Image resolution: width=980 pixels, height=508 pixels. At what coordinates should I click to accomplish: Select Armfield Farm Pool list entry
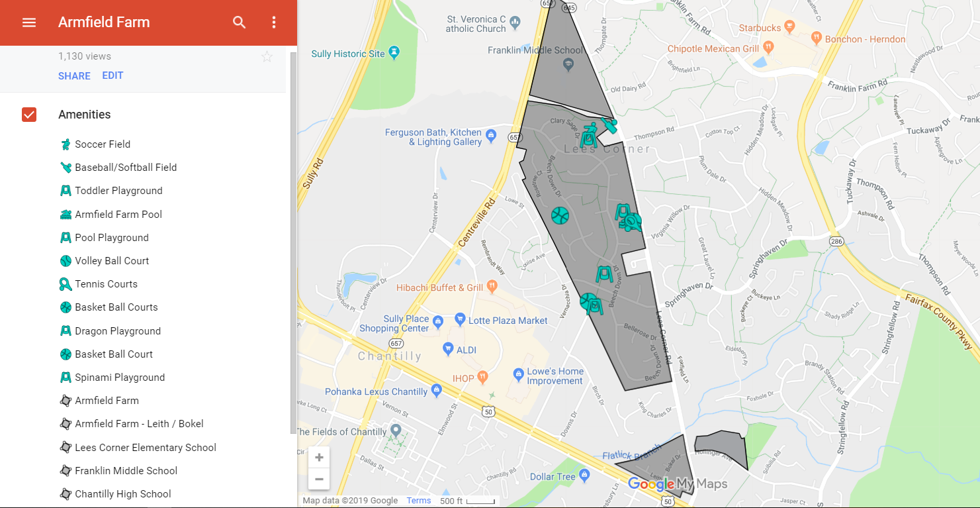118,215
